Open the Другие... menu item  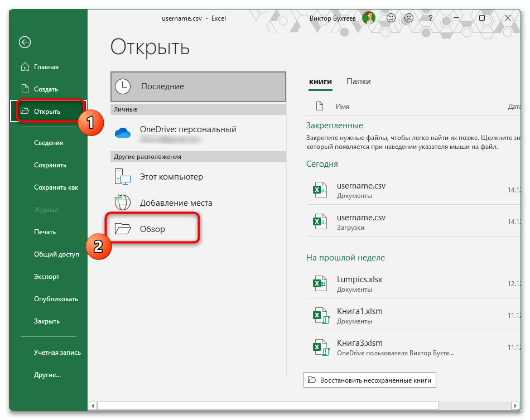[49, 375]
